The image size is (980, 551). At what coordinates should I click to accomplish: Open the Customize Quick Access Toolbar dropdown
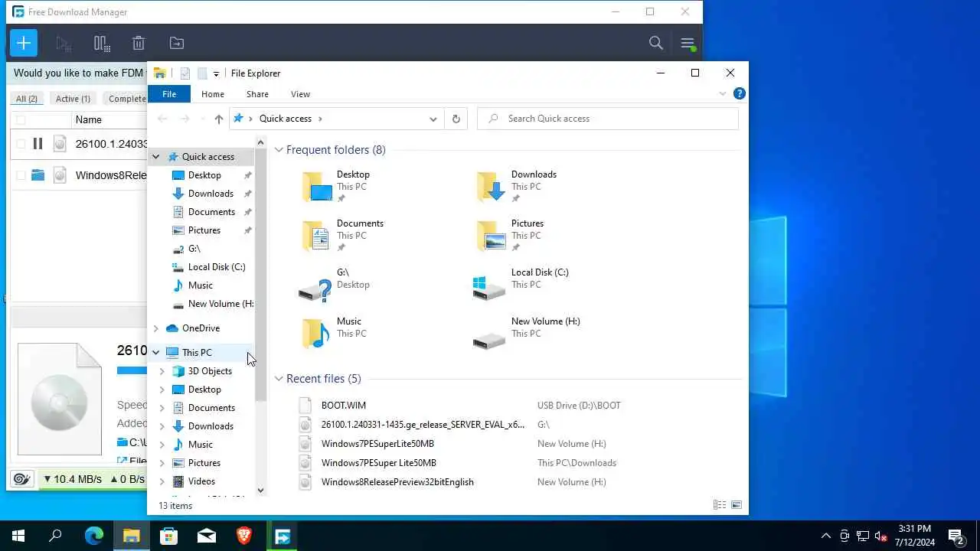click(216, 74)
